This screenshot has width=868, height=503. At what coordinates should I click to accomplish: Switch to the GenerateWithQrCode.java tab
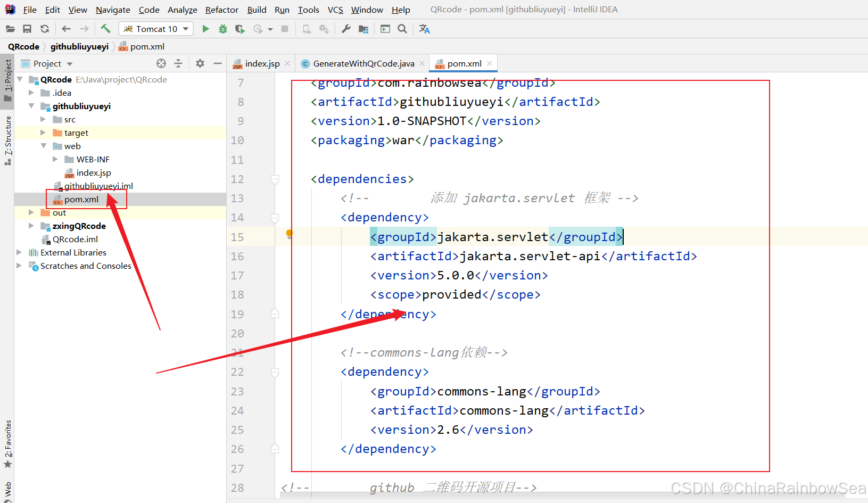[x=363, y=63]
